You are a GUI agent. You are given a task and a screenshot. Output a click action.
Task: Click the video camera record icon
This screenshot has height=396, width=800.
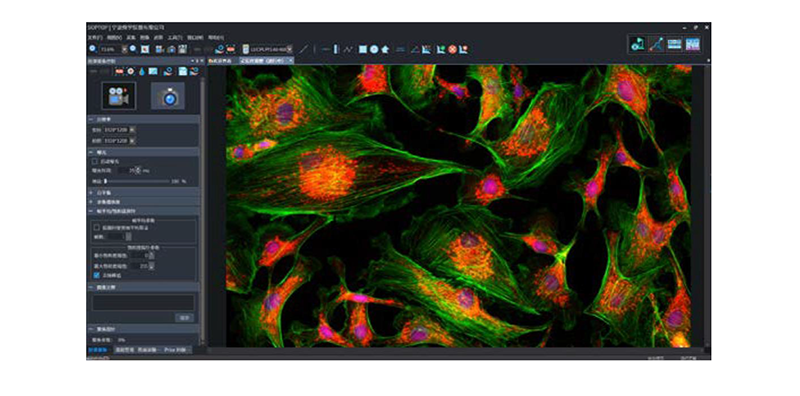(x=118, y=96)
